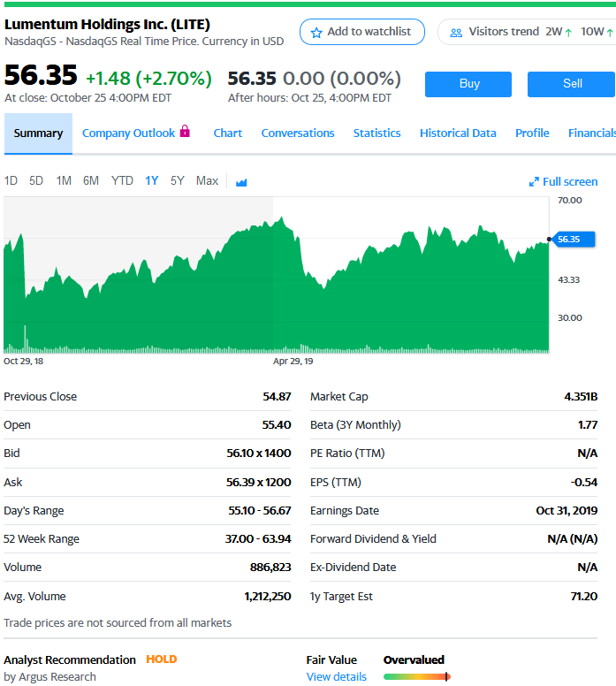Add the LITE stock to watchlist

361,32
